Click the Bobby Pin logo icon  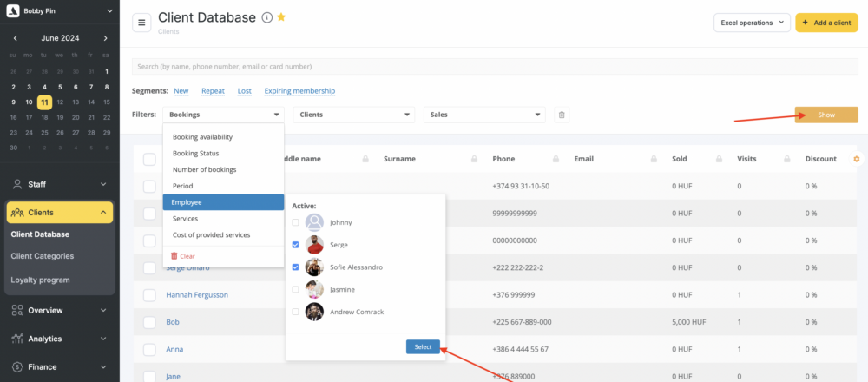click(13, 10)
